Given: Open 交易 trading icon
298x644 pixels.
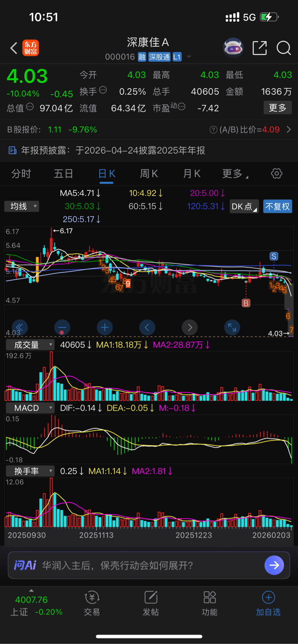Looking at the screenshot, I should pyautogui.click(x=92, y=604).
